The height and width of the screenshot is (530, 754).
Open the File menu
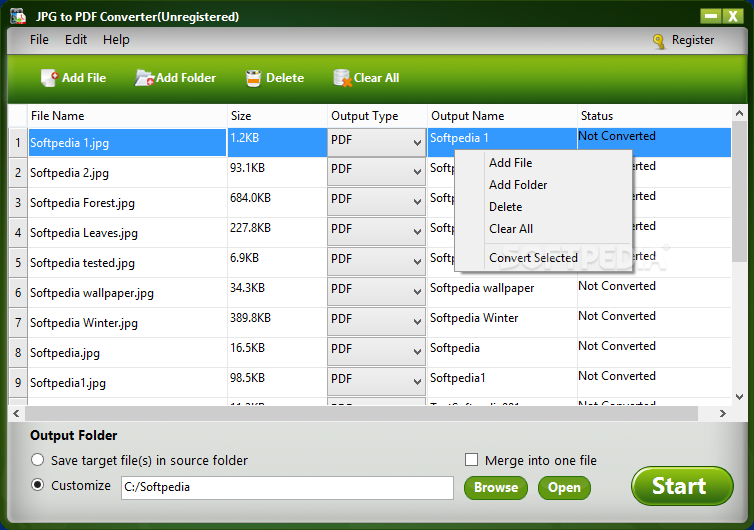pyautogui.click(x=39, y=39)
